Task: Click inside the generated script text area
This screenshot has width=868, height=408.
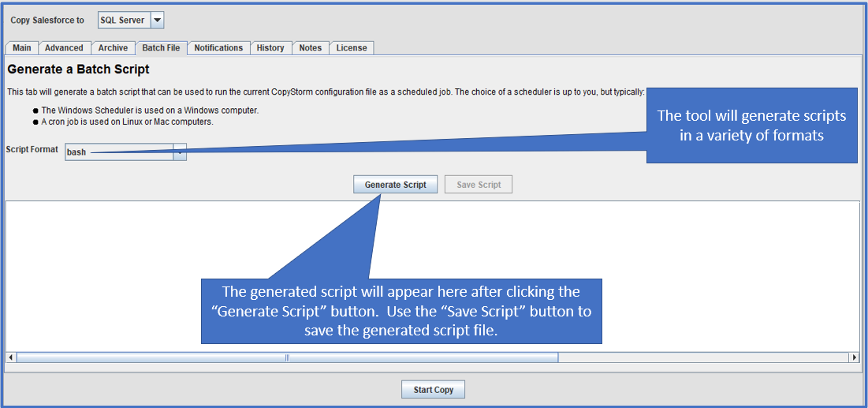Action: coord(433,276)
